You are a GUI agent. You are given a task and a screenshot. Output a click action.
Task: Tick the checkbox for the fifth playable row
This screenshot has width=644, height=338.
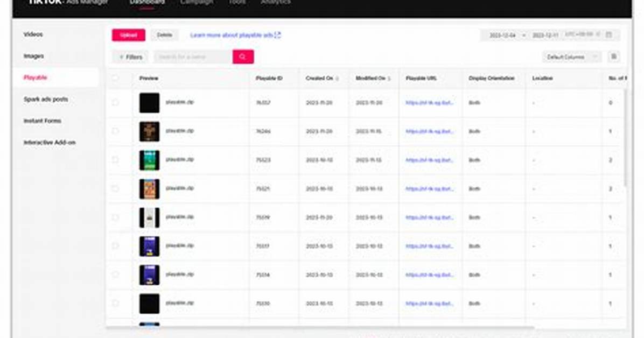pyautogui.click(x=115, y=217)
